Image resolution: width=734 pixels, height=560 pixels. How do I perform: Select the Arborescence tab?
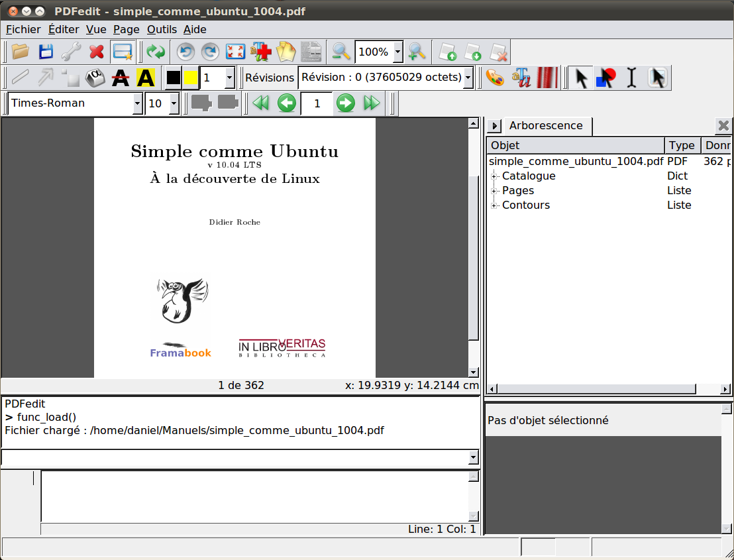tap(545, 126)
